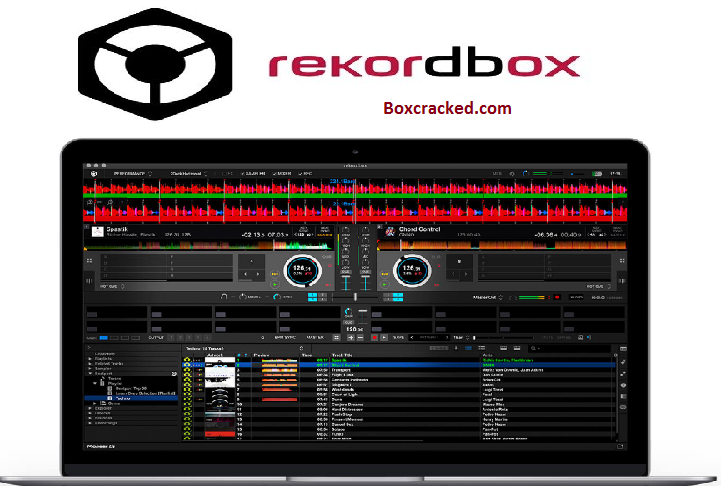Select the first blue sampler BANK button

coord(104,338)
